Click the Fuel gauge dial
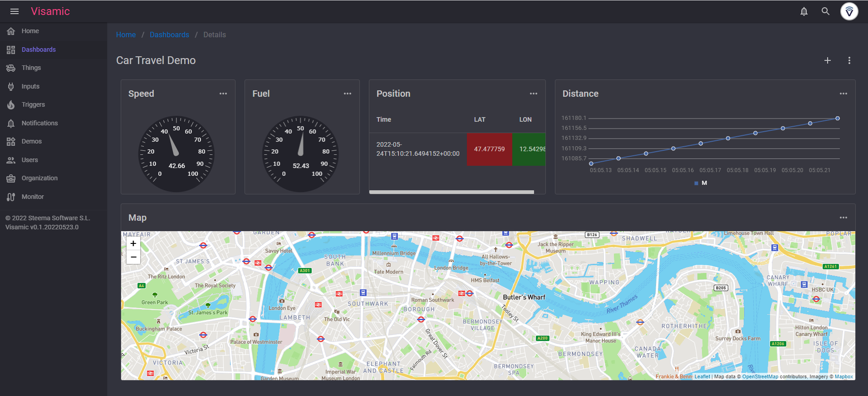 click(300, 154)
